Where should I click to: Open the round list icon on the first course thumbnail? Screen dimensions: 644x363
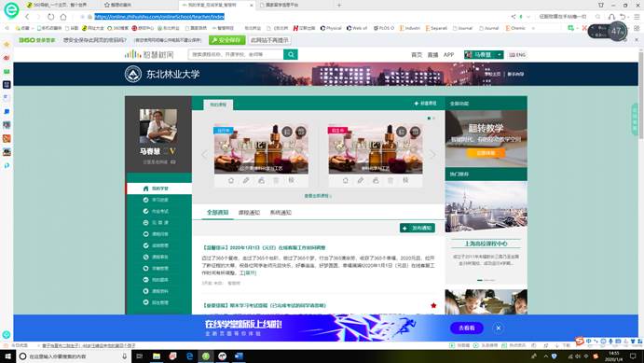click(287, 132)
